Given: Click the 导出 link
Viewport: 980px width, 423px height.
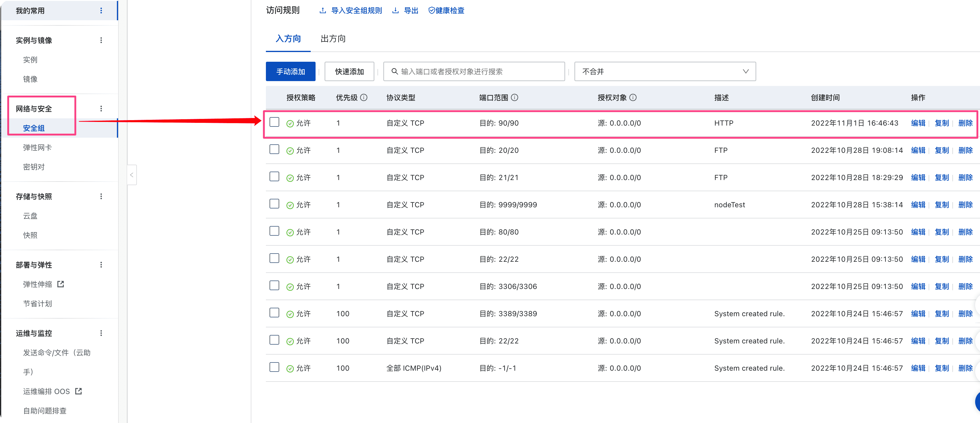Looking at the screenshot, I should click(x=411, y=11).
